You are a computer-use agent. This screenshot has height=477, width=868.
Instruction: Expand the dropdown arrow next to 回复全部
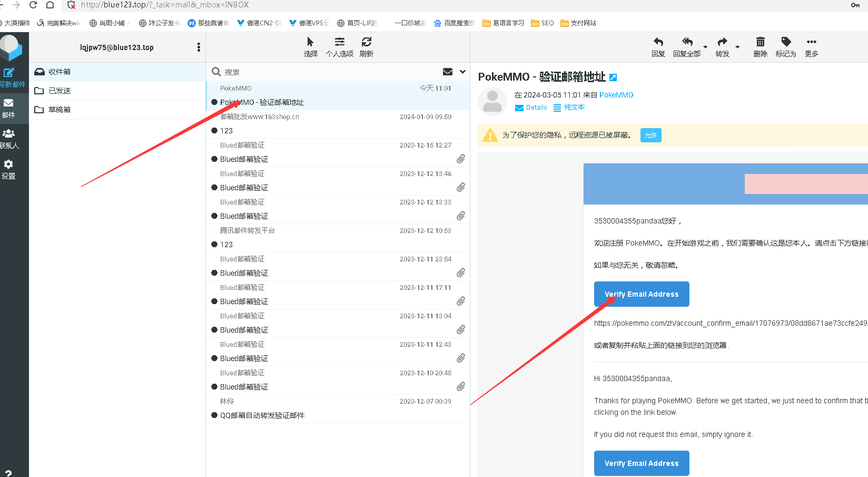point(705,47)
